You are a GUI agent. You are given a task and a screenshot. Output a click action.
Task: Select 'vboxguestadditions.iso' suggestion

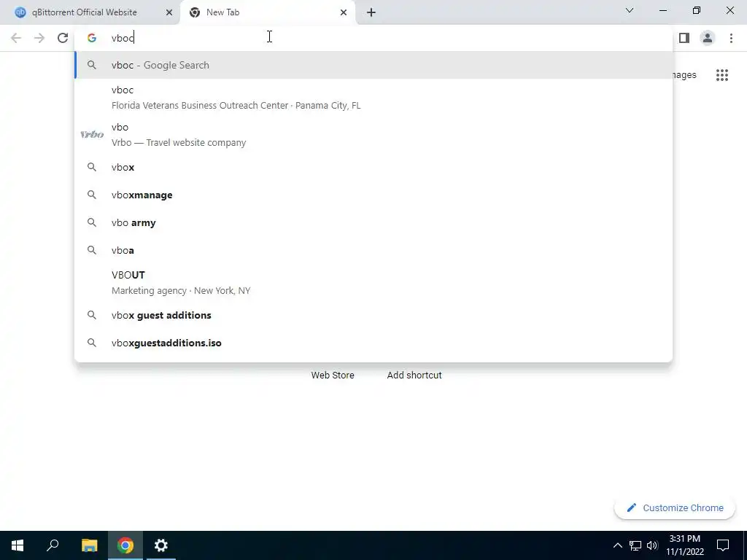coord(374,343)
